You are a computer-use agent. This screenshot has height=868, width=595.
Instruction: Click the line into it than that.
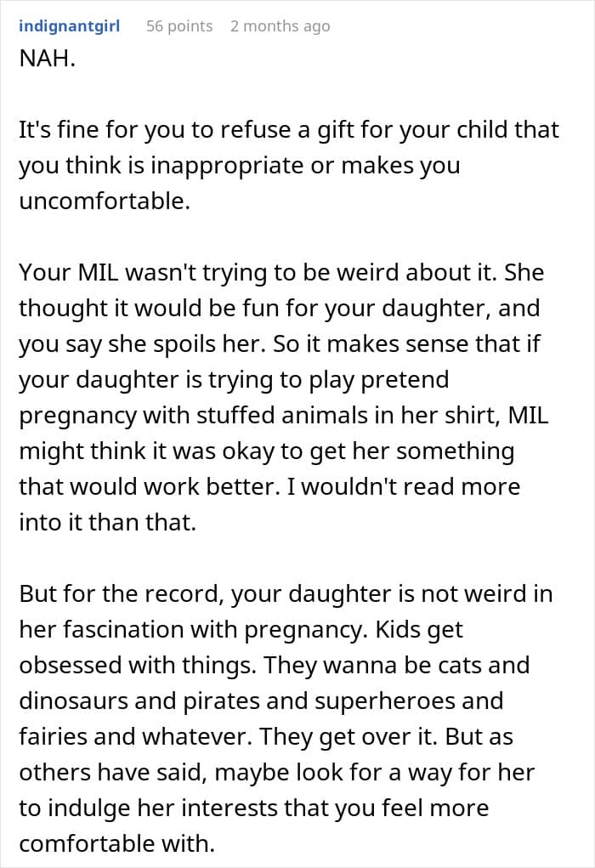point(108,523)
